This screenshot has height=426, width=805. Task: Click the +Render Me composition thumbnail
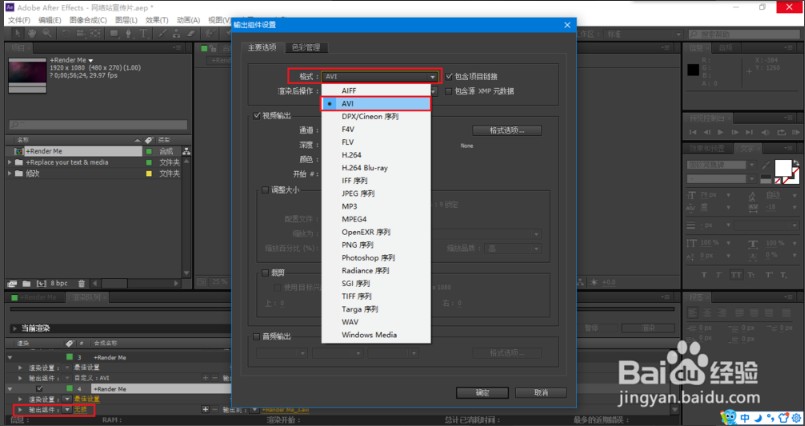[x=26, y=69]
